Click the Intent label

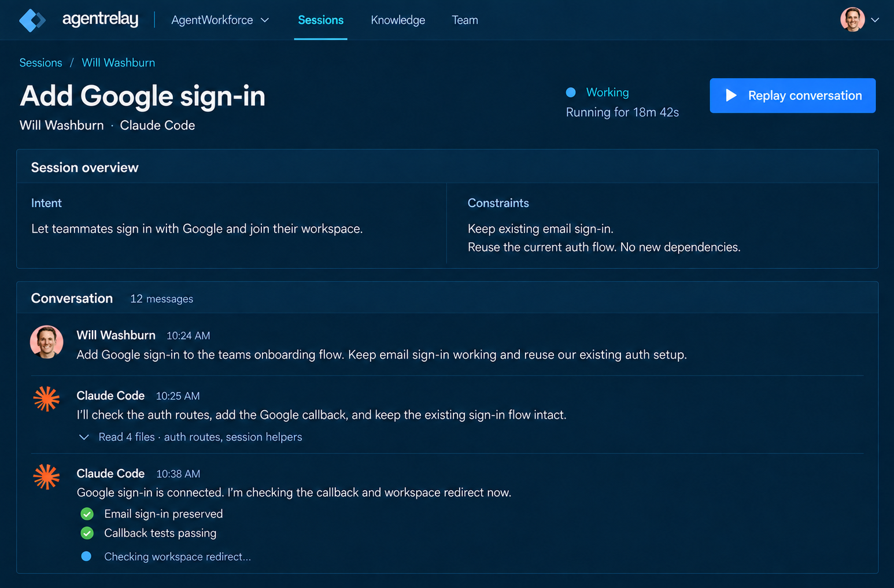46,203
